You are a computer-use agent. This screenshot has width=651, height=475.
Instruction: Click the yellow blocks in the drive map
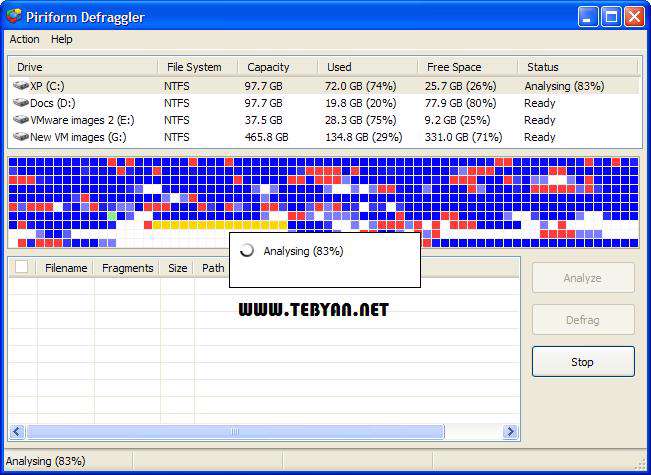220,225
